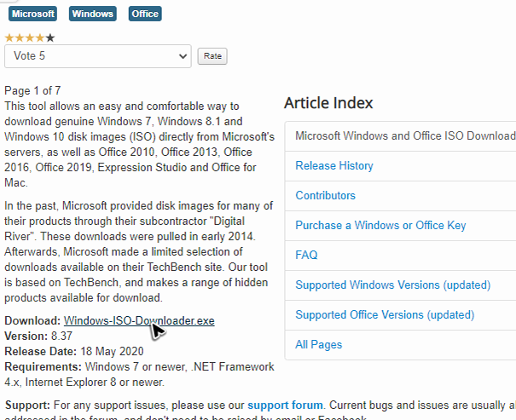The image size is (516, 420).
Task: Click the 'Download:' label
Action: 32,321
